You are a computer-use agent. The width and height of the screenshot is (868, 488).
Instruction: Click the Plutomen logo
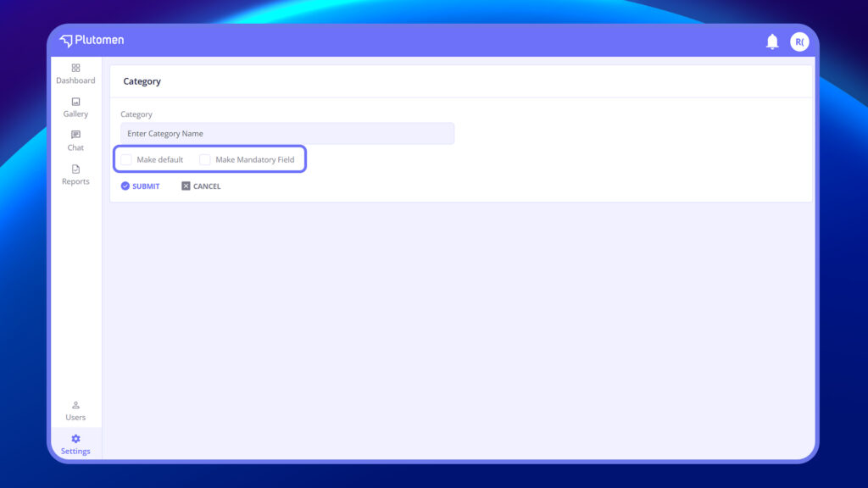click(x=92, y=41)
